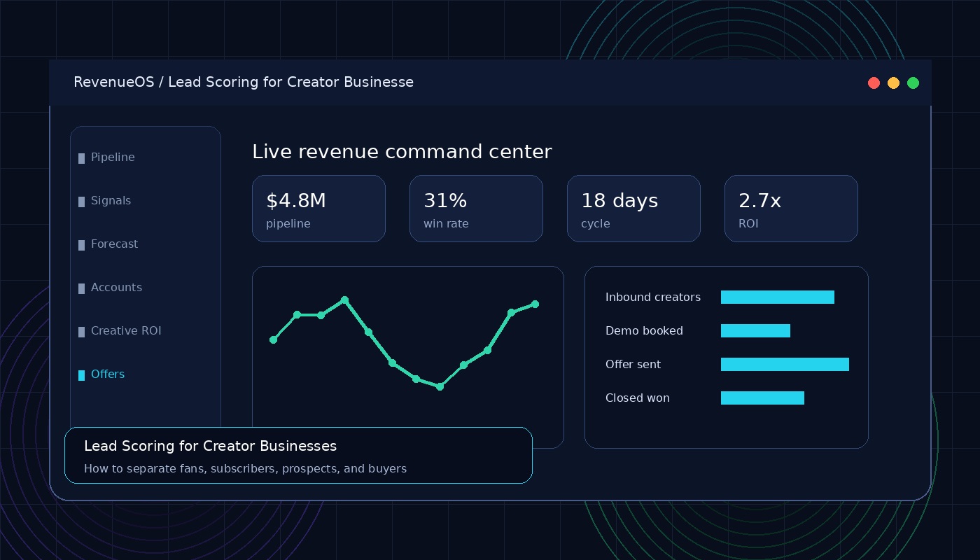Open the Pipeline sidebar item
980x560 pixels.
(x=113, y=157)
